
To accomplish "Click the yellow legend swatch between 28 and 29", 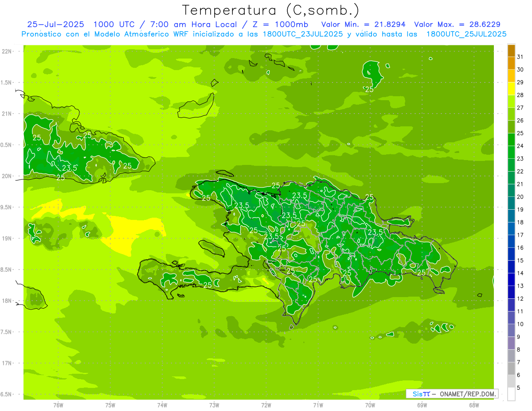I will tap(511, 89).
